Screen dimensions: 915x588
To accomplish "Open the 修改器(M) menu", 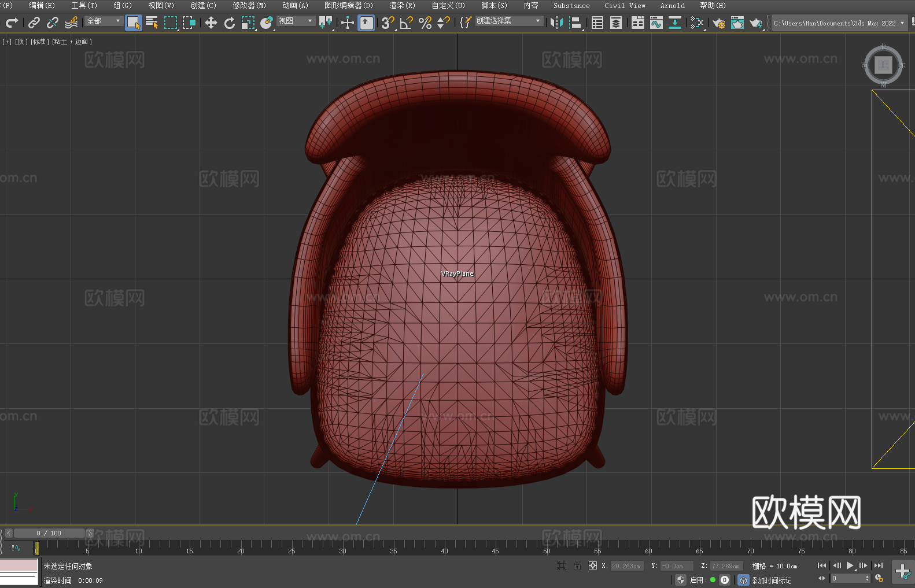I will tap(249, 5).
